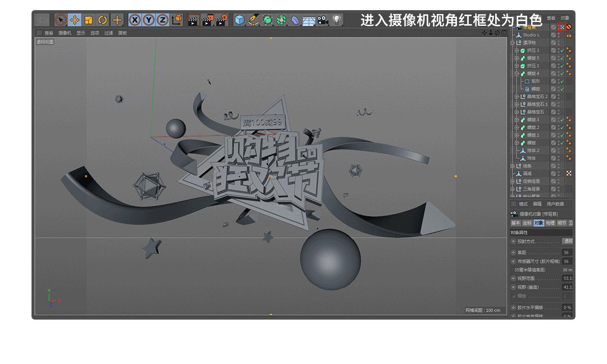The width and height of the screenshot is (607, 364).
Task: Expand the 挤压.3 object
Action: coord(517,51)
